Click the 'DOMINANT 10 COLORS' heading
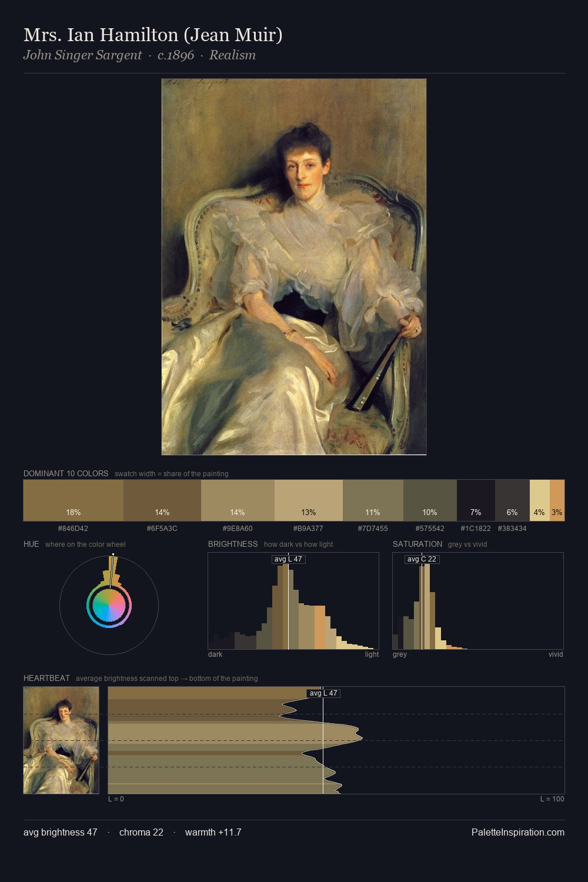Screen dimensions: 588x882 point(66,474)
